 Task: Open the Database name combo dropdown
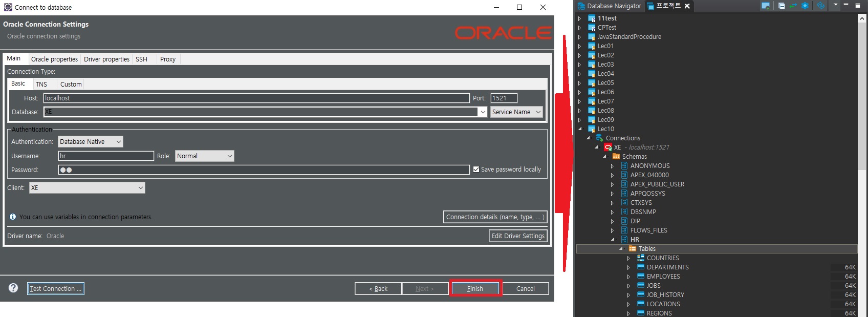pyautogui.click(x=483, y=112)
